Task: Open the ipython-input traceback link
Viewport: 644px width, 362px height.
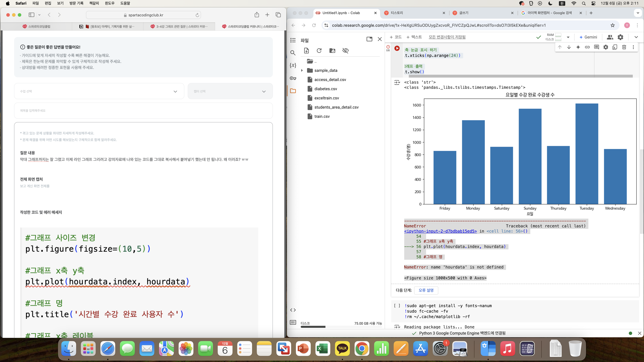Action: point(440,231)
